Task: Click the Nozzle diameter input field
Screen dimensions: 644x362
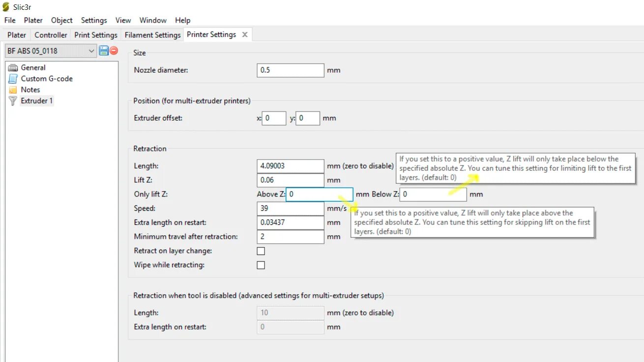Action: tap(291, 70)
